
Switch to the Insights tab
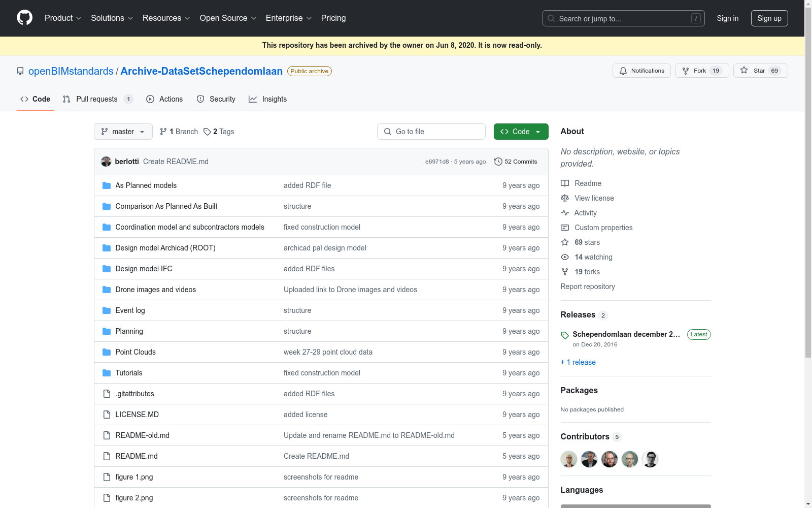(268, 99)
